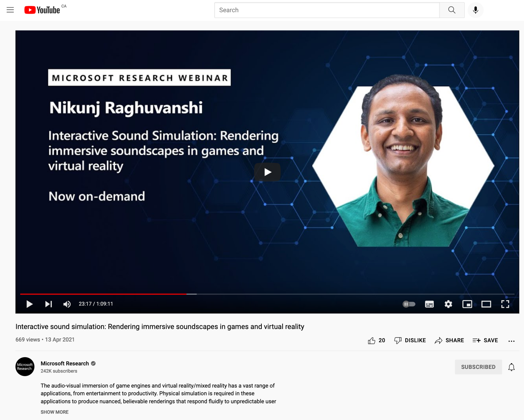
Task: Click the like count '20'
Action: [x=382, y=340]
